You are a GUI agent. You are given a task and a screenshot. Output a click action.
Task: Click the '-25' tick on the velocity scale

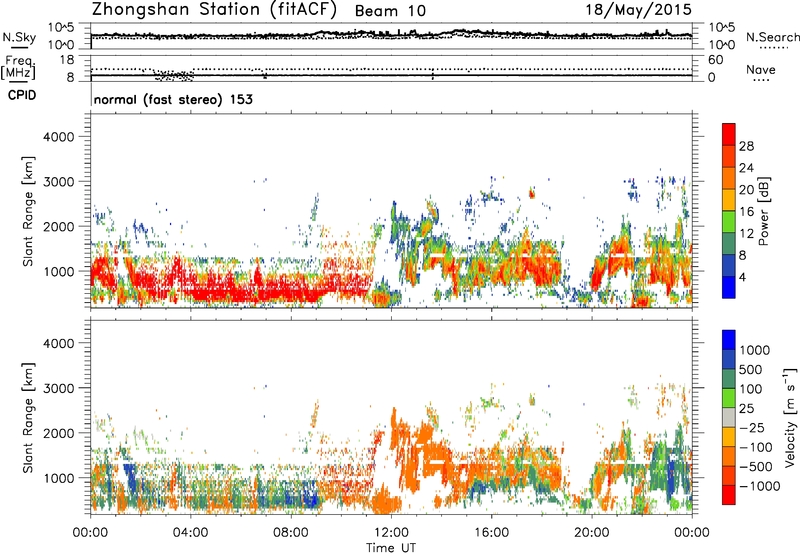[752, 428]
